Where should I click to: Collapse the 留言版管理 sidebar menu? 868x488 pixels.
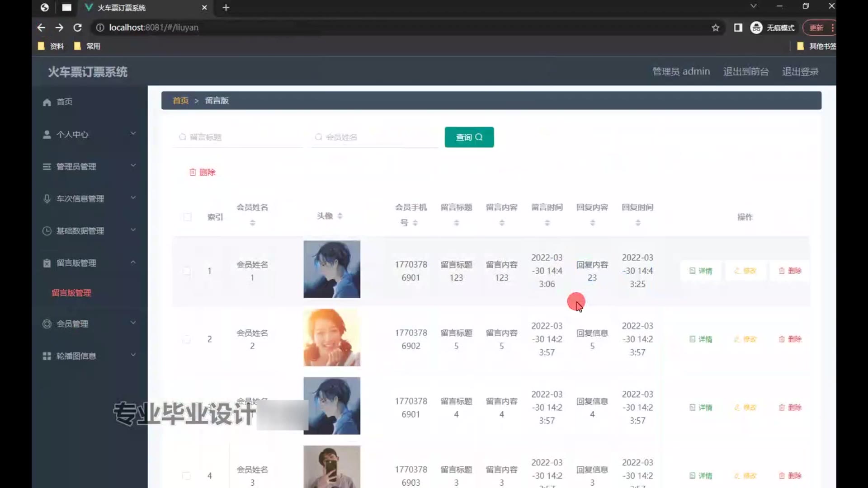click(133, 262)
